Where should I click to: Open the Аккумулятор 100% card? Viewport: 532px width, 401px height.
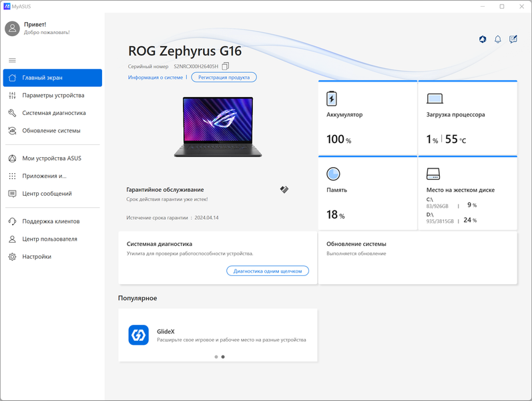click(368, 118)
